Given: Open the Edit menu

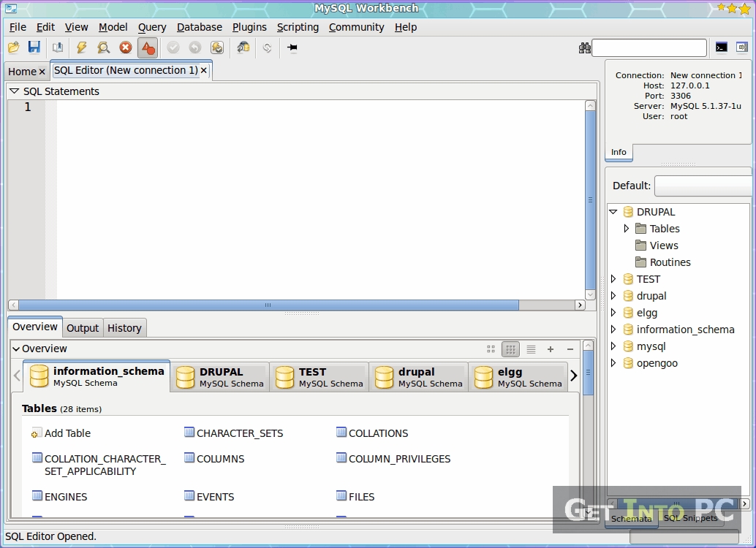Looking at the screenshot, I should tap(45, 28).
